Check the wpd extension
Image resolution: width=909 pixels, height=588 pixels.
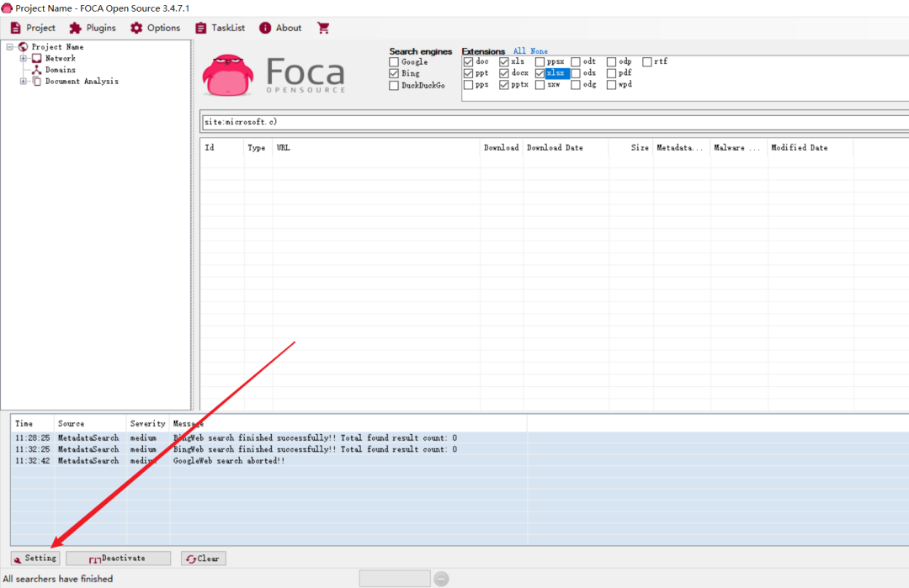[x=611, y=85]
